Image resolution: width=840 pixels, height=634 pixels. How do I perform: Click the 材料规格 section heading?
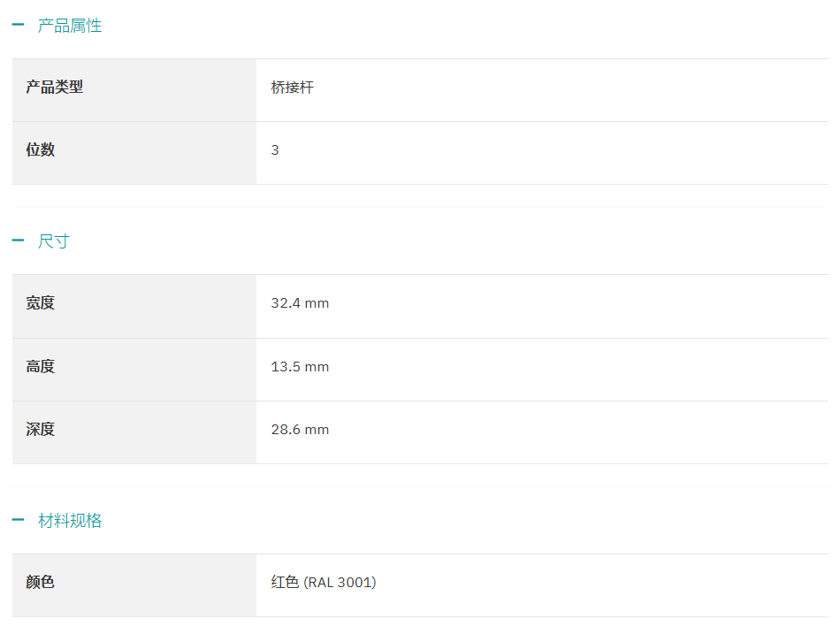click(x=69, y=520)
